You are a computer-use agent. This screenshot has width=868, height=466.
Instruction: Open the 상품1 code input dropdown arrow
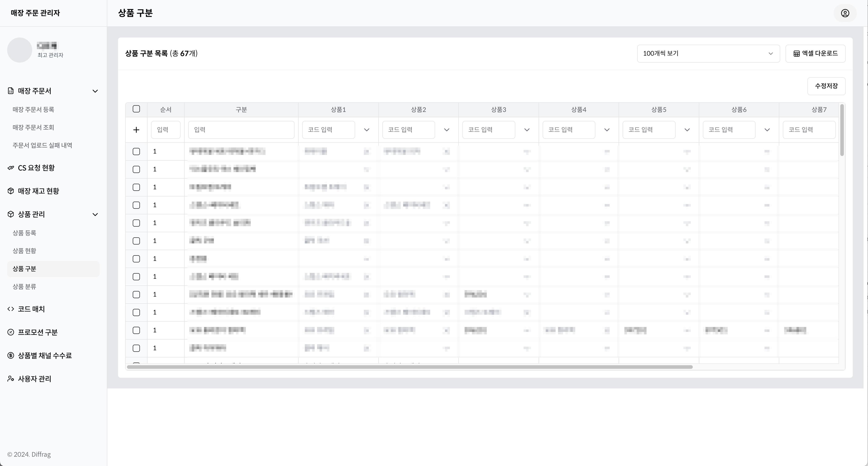[x=367, y=130]
